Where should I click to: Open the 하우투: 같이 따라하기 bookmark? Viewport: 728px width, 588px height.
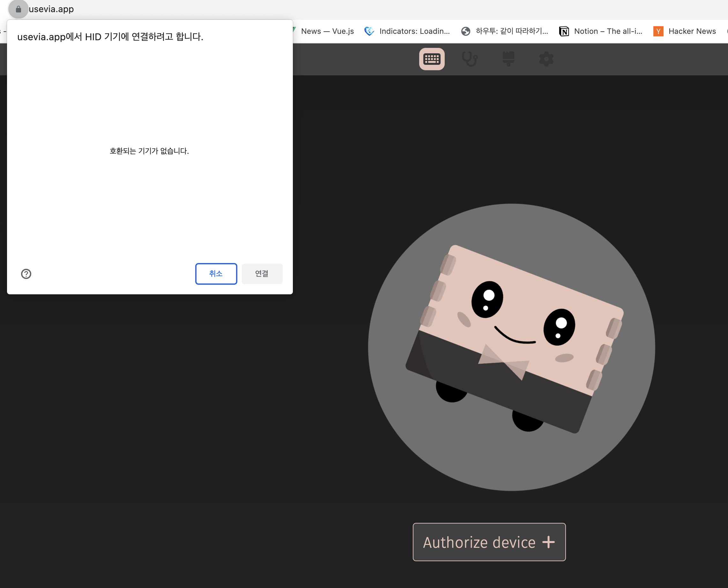point(511,31)
